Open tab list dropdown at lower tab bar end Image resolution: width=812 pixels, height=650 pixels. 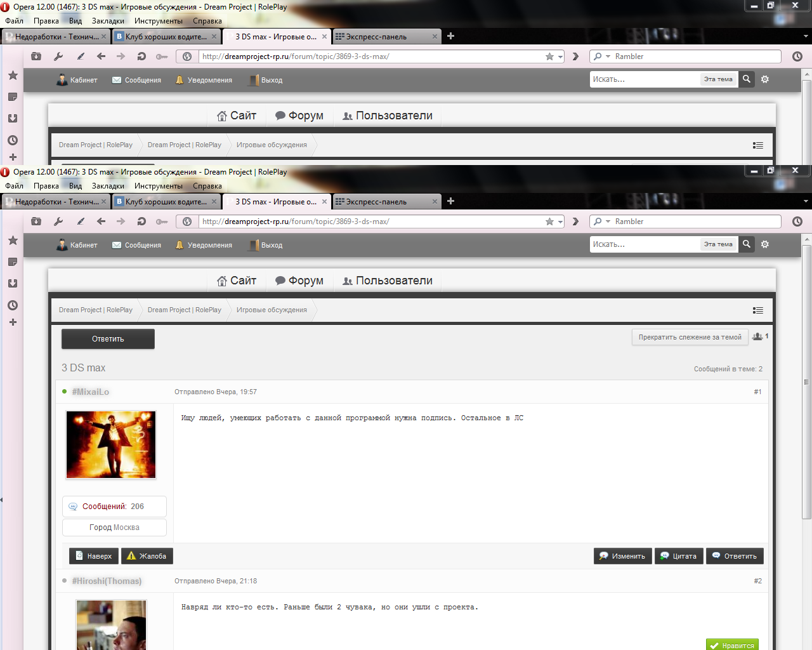[x=806, y=201]
